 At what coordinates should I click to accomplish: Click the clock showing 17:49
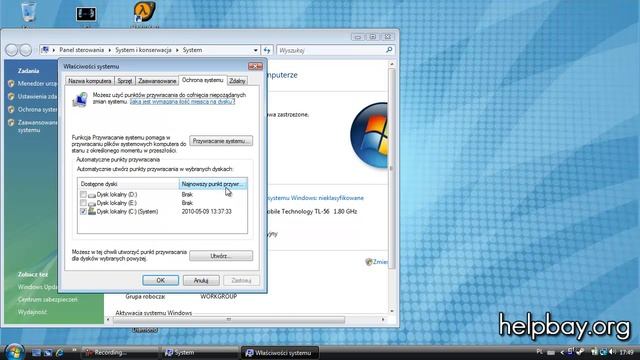[627, 352]
